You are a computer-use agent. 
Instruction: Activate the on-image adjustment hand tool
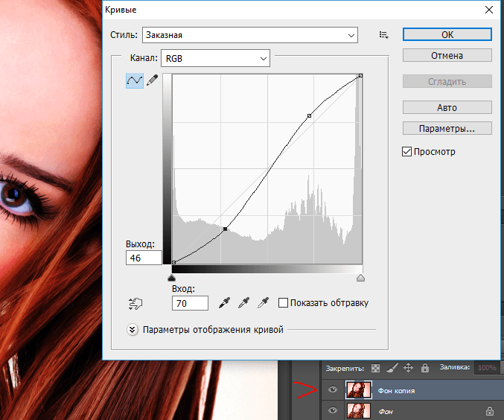(135, 303)
